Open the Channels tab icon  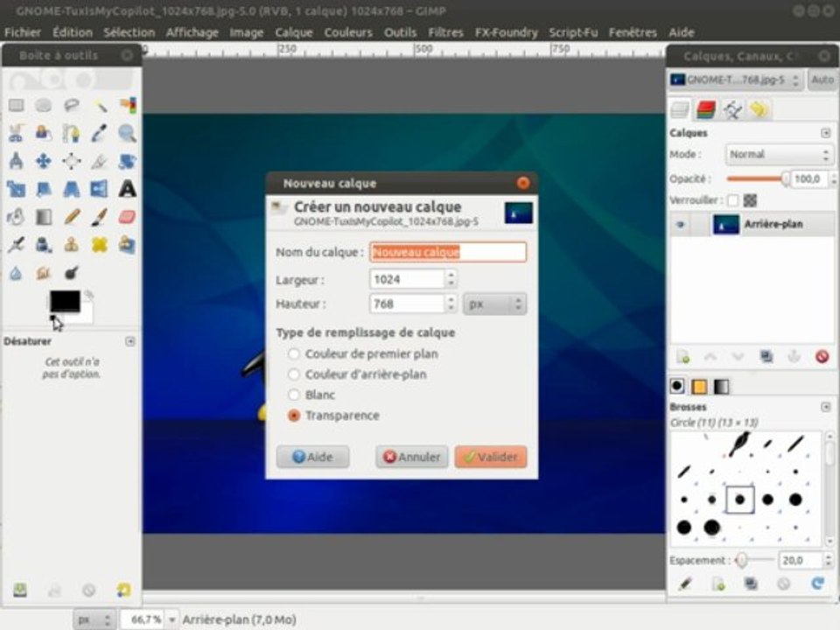pyautogui.click(x=706, y=110)
